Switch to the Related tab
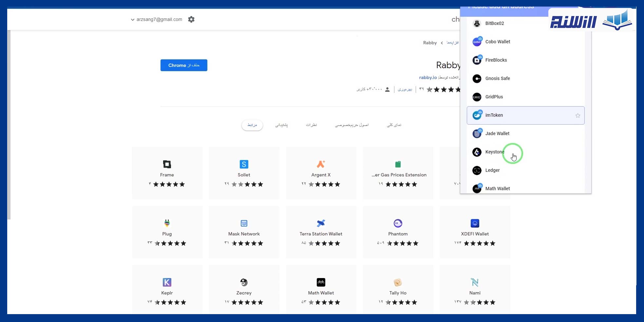 click(x=252, y=125)
